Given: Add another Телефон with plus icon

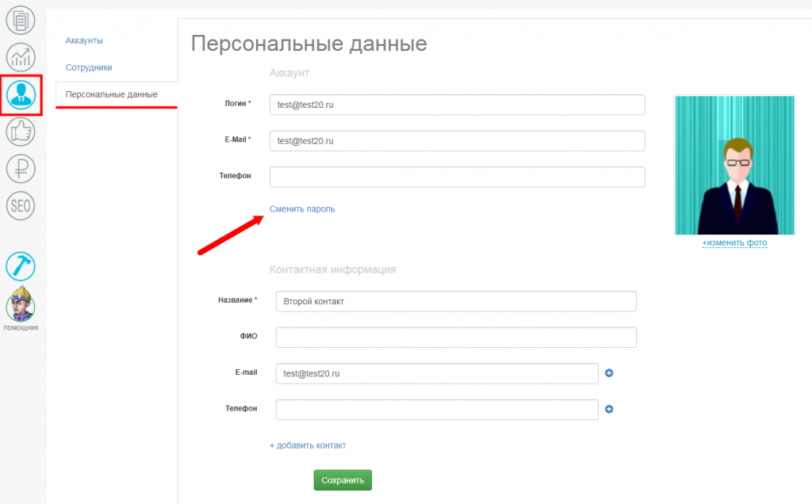Looking at the screenshot, I should point(609,410).
